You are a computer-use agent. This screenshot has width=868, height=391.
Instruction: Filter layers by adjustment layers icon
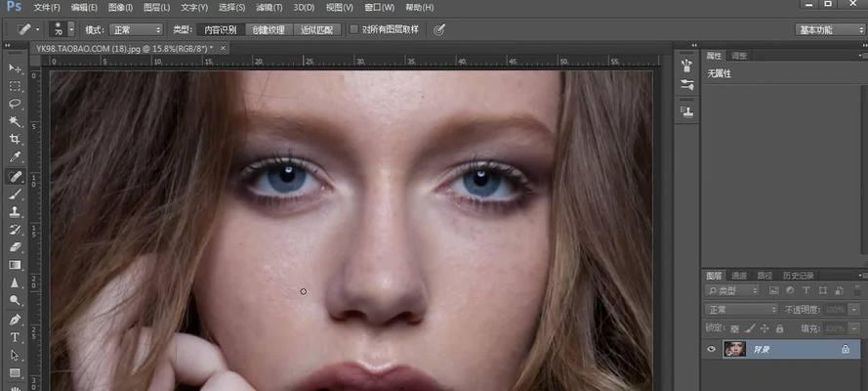coord(790,290)
